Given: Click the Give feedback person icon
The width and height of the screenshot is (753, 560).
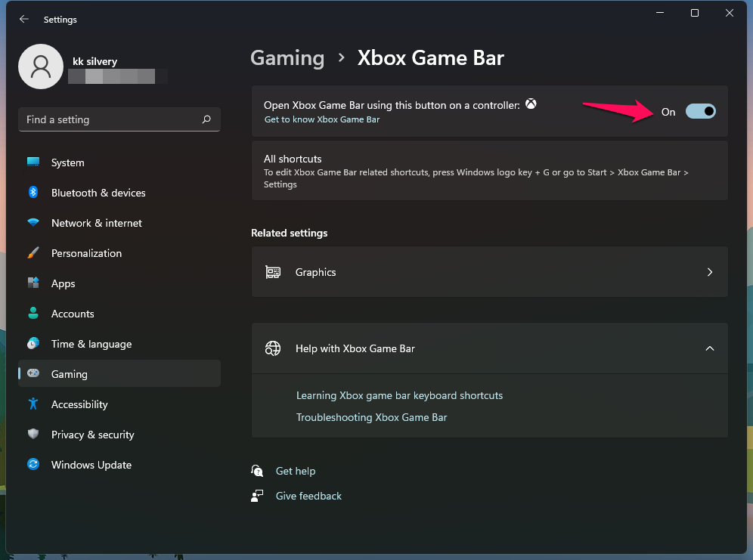Looking at the screenshot, I should point(257,496).
